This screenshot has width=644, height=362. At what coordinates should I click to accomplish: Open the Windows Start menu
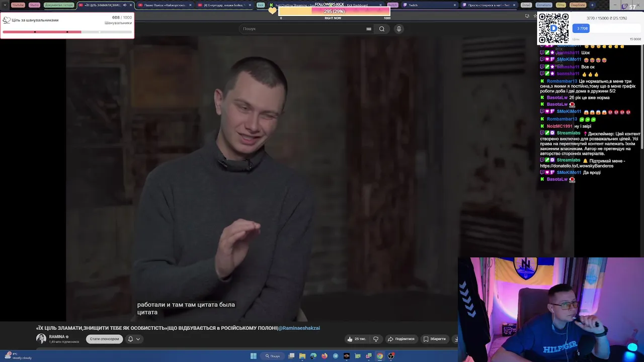[x=254, y=356]
